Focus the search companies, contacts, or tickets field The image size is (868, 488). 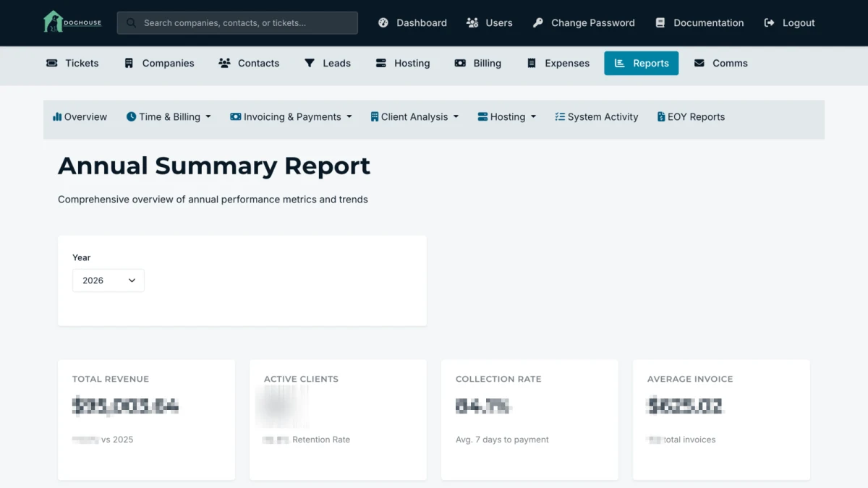237,23
